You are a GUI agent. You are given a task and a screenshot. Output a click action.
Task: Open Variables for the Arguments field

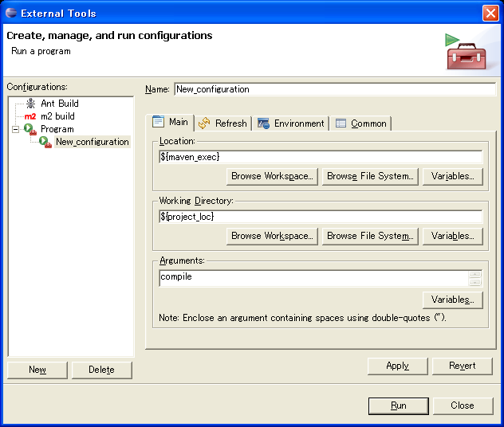point(452,300)
